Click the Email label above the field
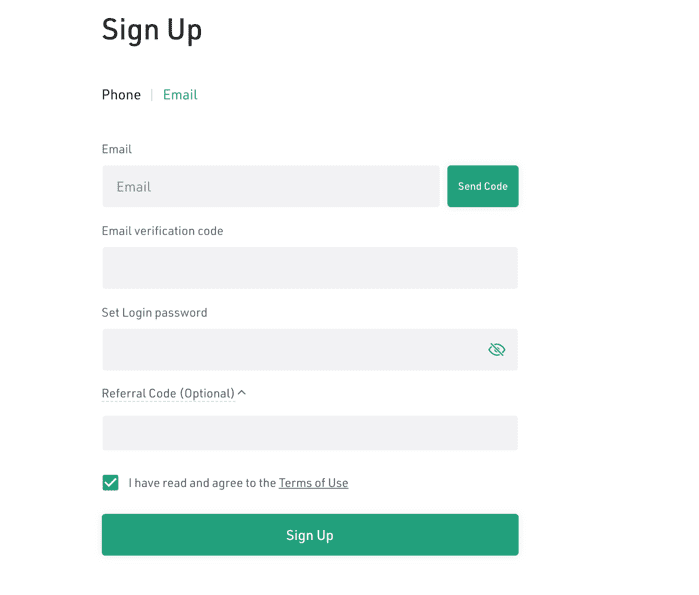 pos(117,149)
